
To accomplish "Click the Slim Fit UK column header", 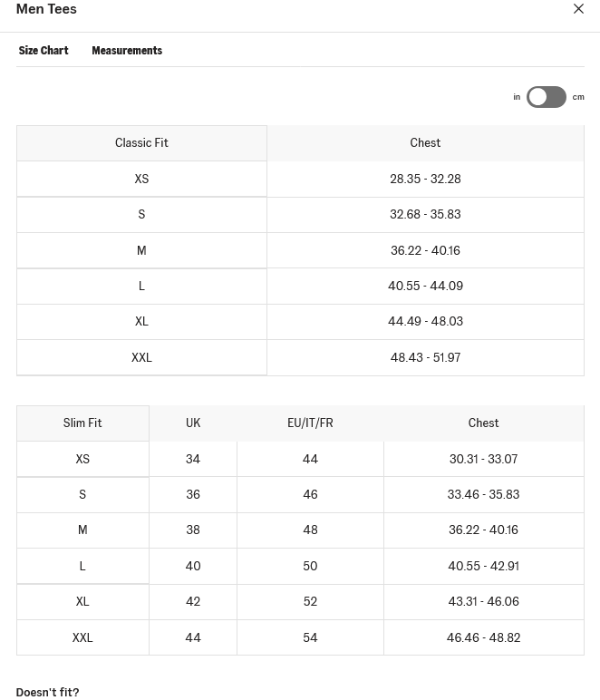I will click(x=193, y=423).
